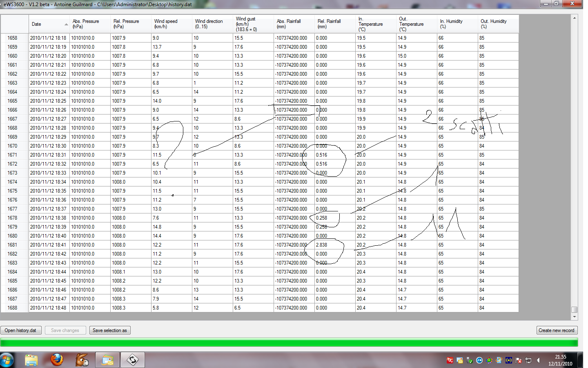Screen dimensions: 588x368
Task: Click the Wind speed column header
Action: click(x=171, y=24)
